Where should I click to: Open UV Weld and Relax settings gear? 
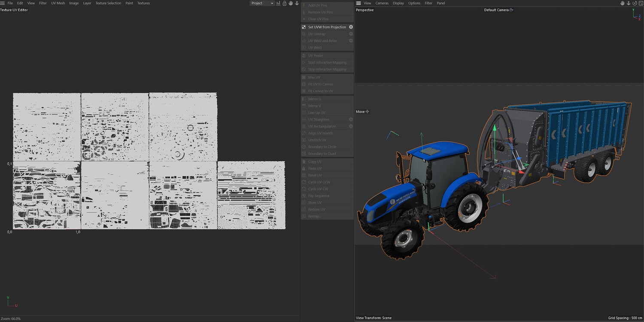tap(351, 41)
